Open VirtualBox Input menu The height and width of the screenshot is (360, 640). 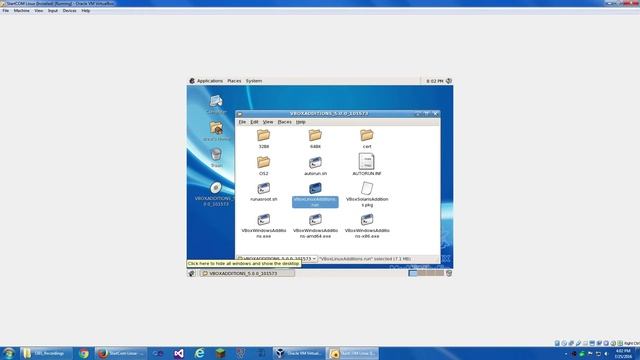point(53,11)
